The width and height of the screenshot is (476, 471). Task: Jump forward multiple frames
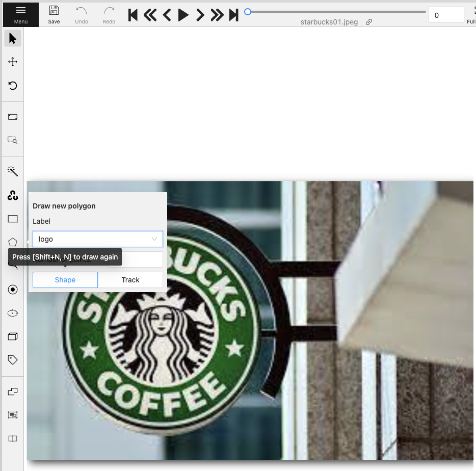pos(217,15)
